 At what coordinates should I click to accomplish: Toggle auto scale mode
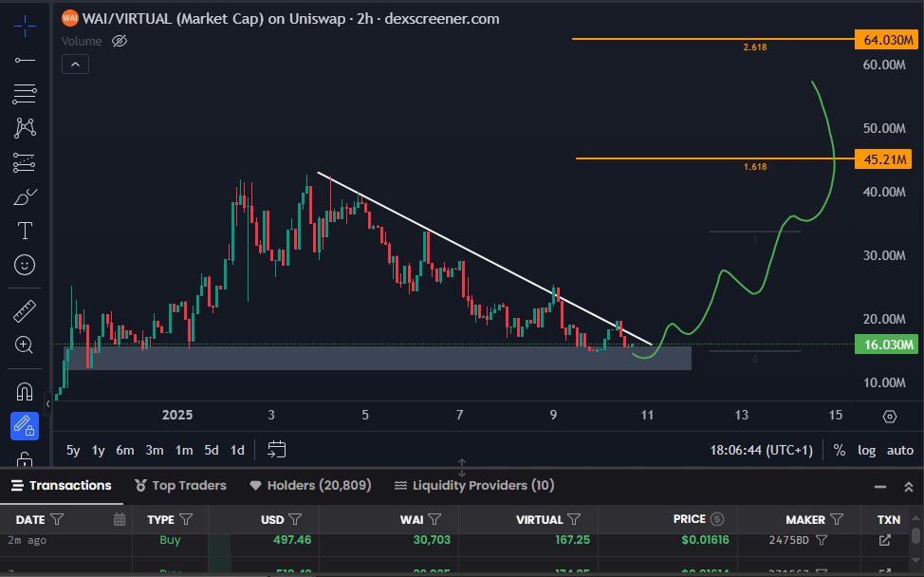(x=900, y=450)
